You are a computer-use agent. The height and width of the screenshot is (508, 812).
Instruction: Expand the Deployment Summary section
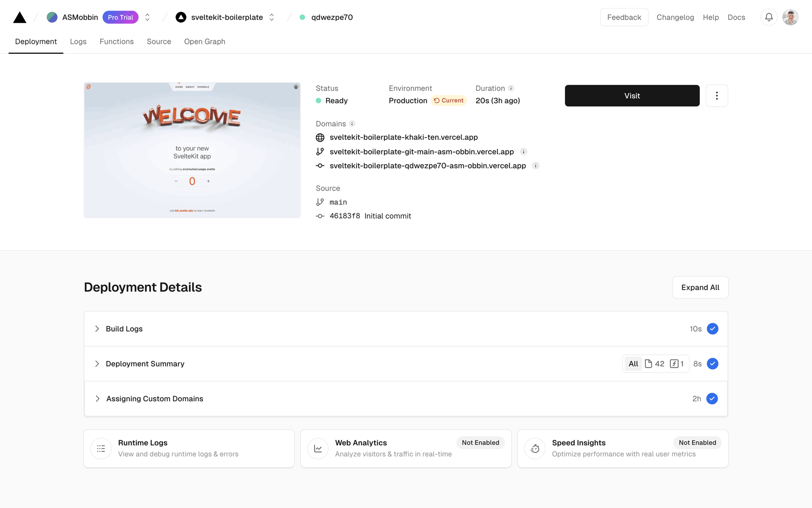click(406, 364)
